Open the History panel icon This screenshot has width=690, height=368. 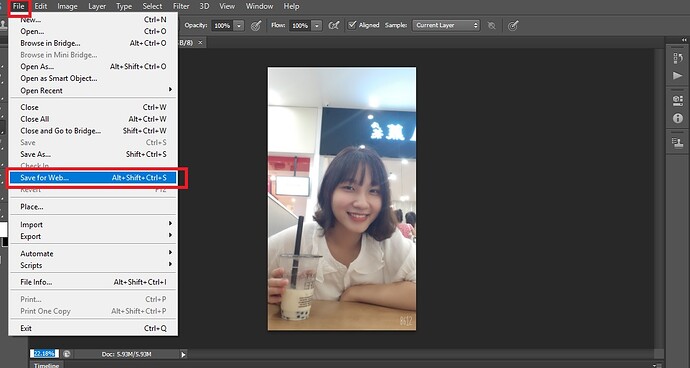coord(677,58)
